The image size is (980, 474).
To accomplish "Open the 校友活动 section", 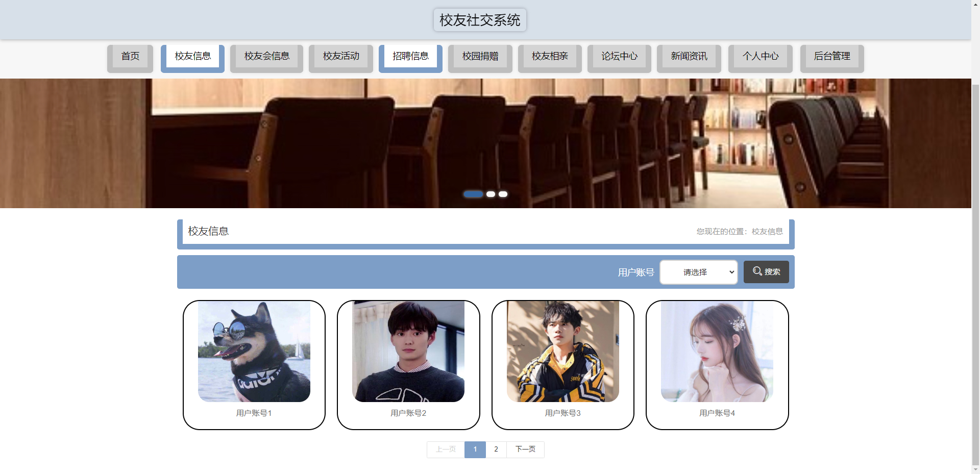I will (340, 56).
